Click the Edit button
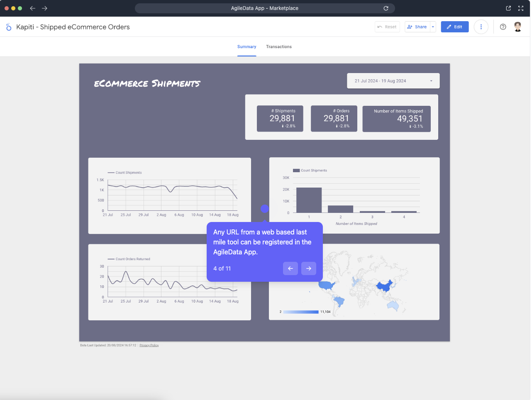532x400 pixels. pos(454,27)
